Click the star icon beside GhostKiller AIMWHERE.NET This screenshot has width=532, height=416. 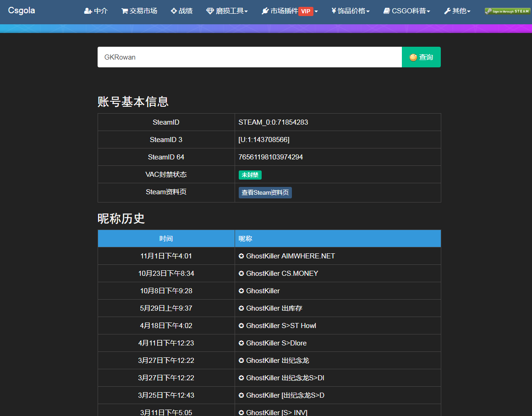(x=241, y=256)
